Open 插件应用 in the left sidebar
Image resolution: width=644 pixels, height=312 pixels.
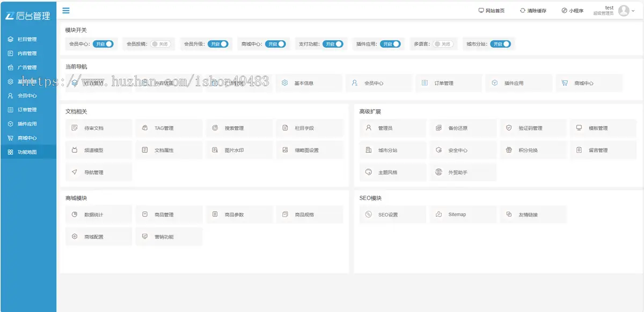(28, 124)
